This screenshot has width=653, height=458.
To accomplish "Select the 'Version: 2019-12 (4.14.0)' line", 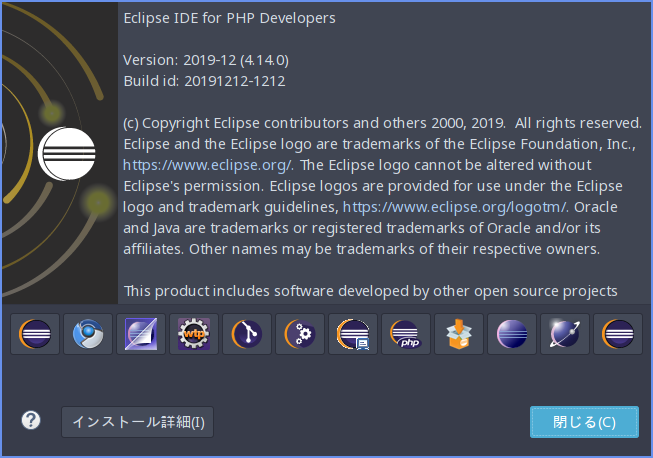I will tap(206, 60).
